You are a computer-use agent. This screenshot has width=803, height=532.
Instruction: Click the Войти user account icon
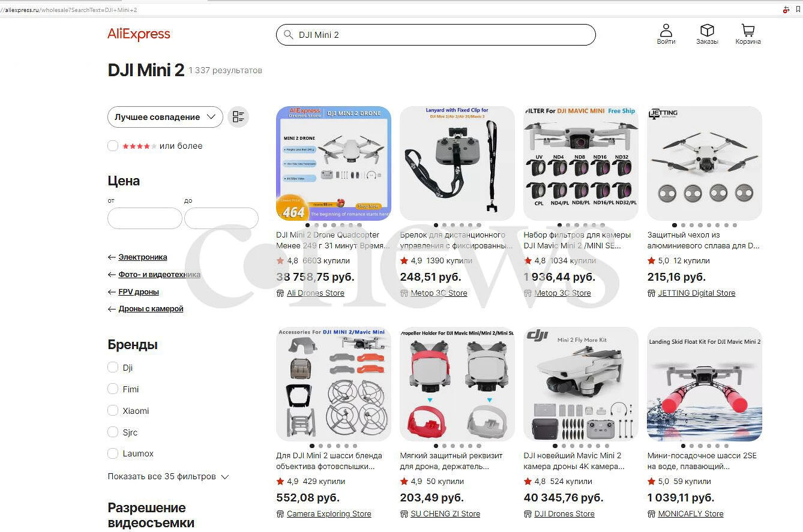click(666, 30)
